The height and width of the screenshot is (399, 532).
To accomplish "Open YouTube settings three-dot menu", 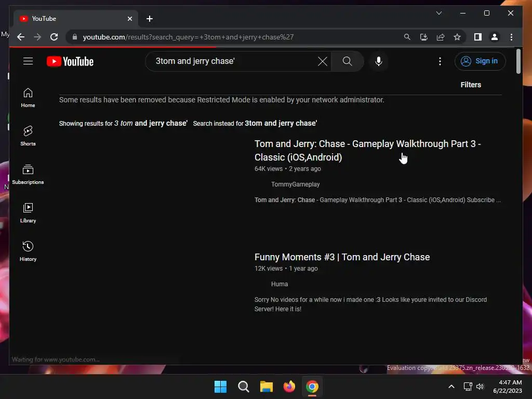I will tap(440, 61).
